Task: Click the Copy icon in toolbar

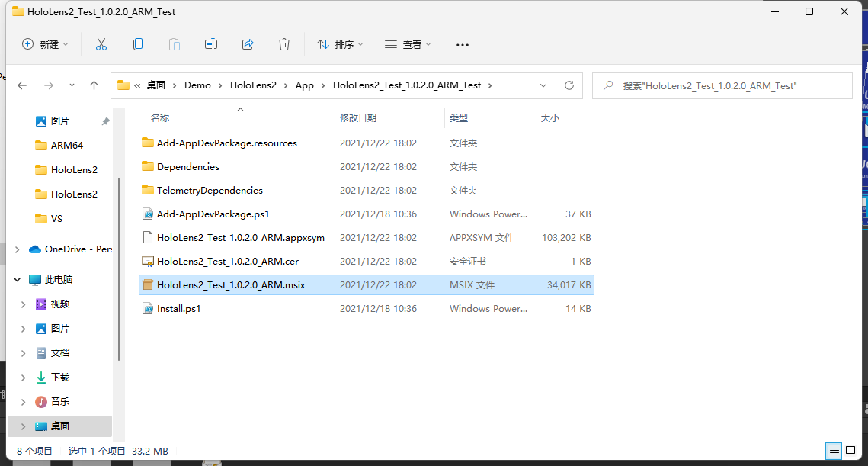Action: pyautogui.click(x=138, y=44)
